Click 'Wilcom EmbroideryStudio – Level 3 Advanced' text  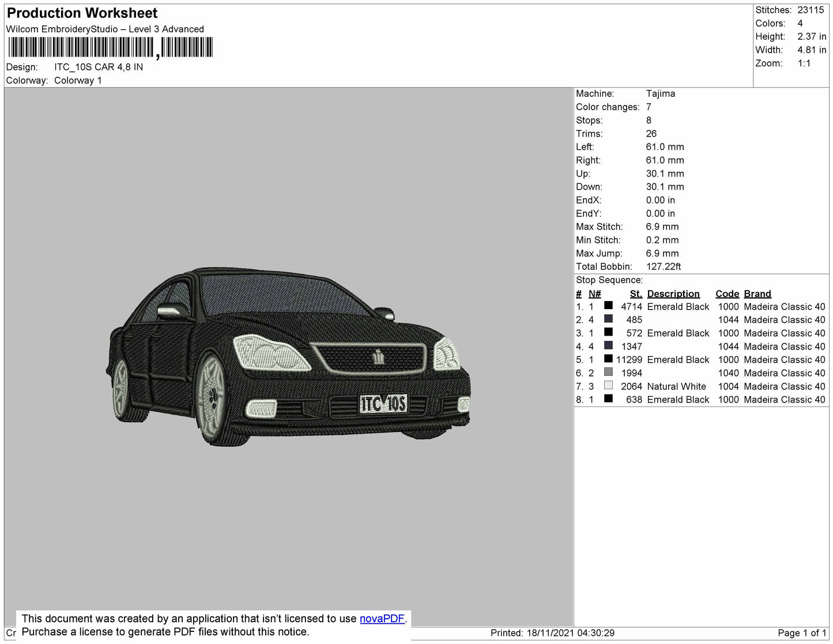105,29
